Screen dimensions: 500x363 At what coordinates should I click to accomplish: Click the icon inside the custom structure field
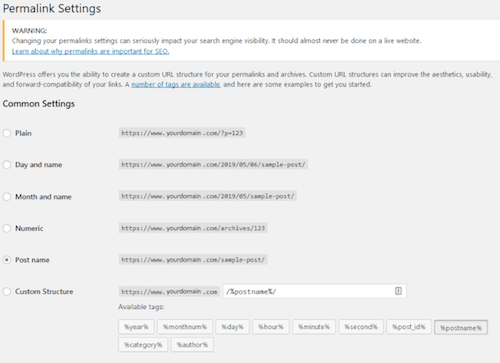click(398, 291)
